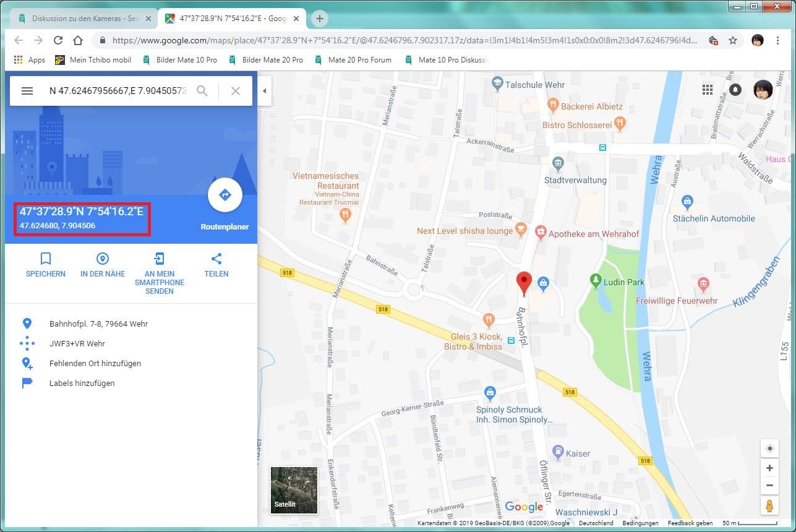Open a new browser tab

pos(320,19)
